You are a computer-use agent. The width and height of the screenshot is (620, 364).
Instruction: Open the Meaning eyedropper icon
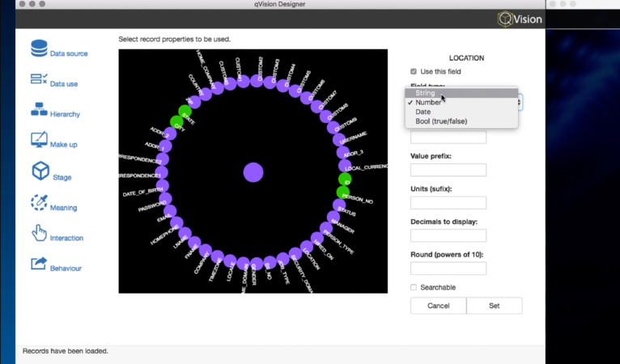click(39, 202)
